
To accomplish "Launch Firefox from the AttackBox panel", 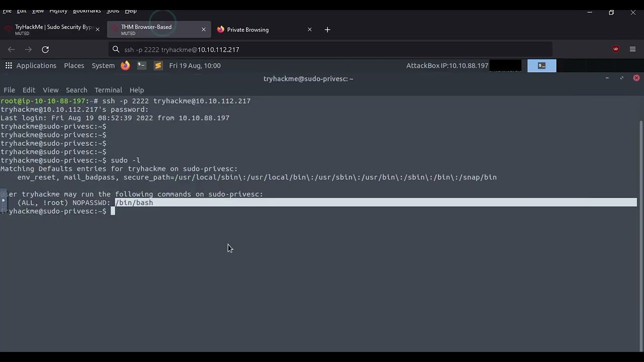I will pos(125,65).
